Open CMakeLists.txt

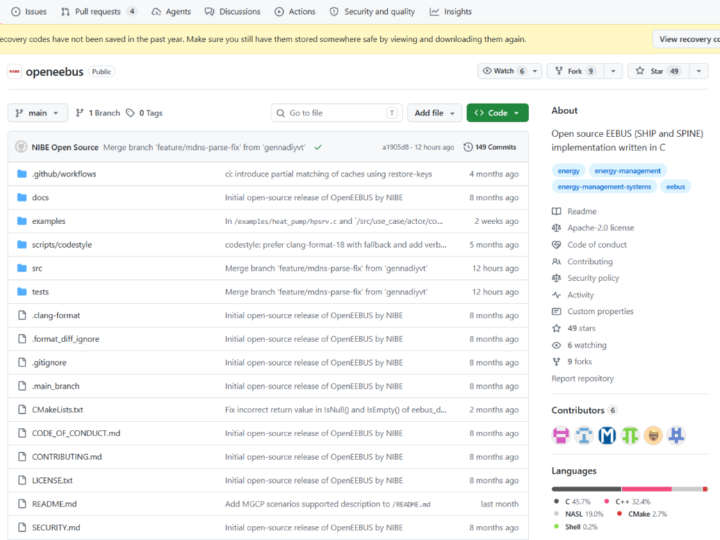point(57,410)
